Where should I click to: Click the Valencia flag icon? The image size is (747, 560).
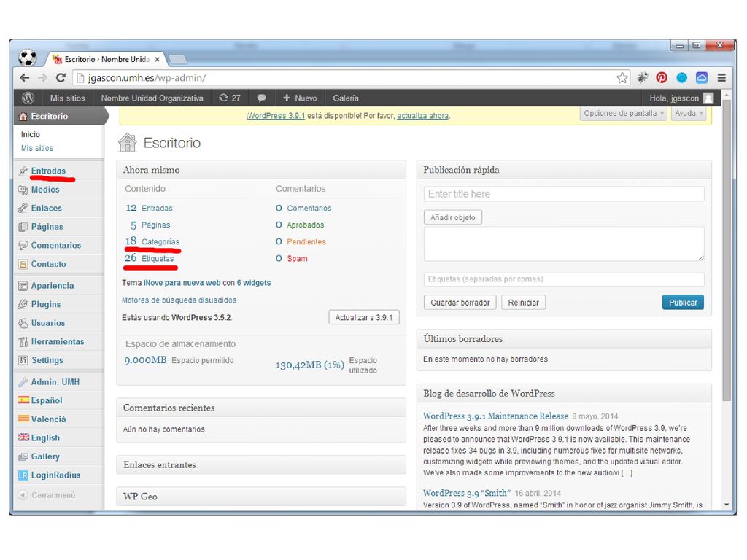pyautogui.click(x=23, y=419)
